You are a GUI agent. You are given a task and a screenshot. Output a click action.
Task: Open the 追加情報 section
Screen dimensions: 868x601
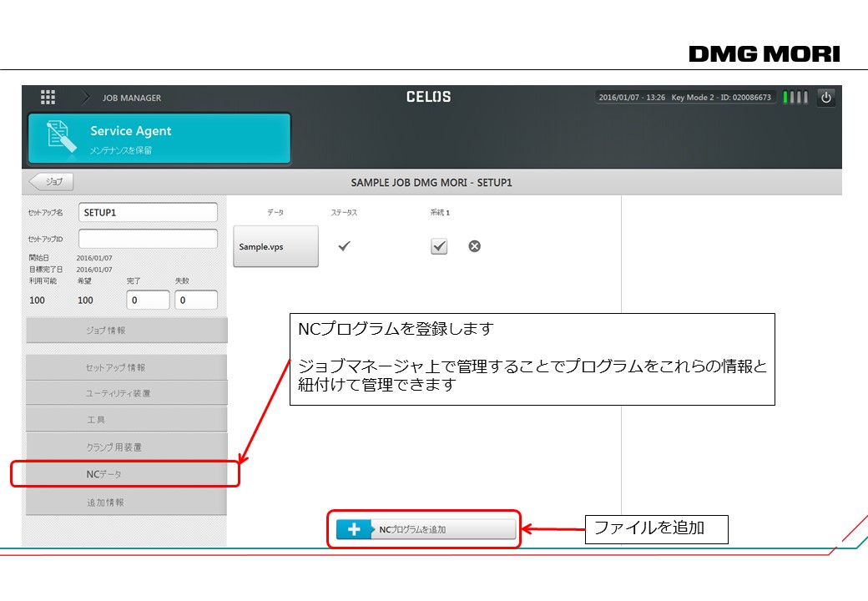tap(127, 503)
